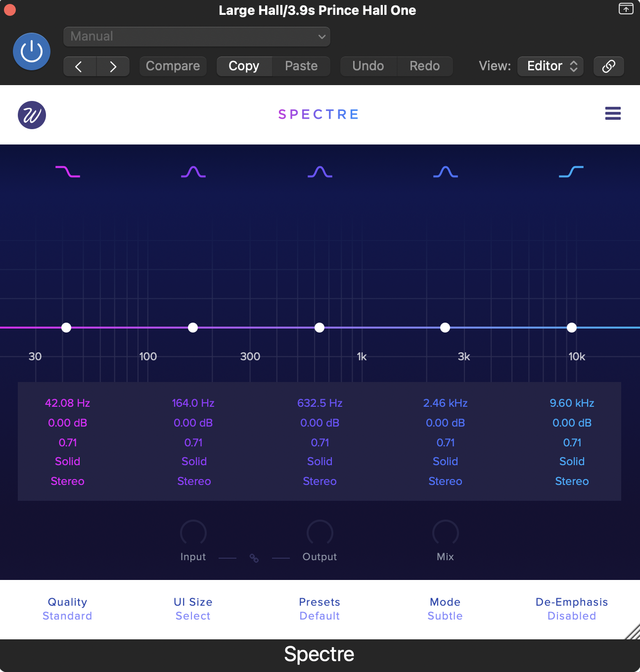
Task: Click the 2.46 kHz band node on the EQ curve
Action: pos(445,328)
